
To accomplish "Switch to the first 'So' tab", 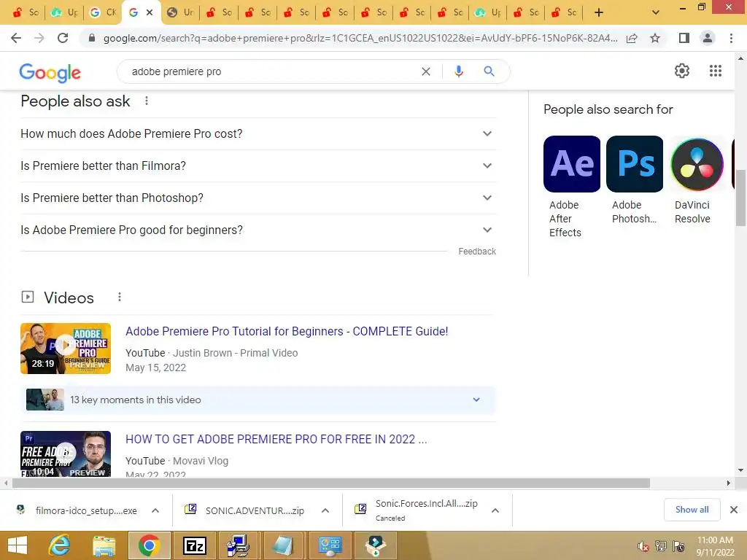I will click(x=25, y=12).
